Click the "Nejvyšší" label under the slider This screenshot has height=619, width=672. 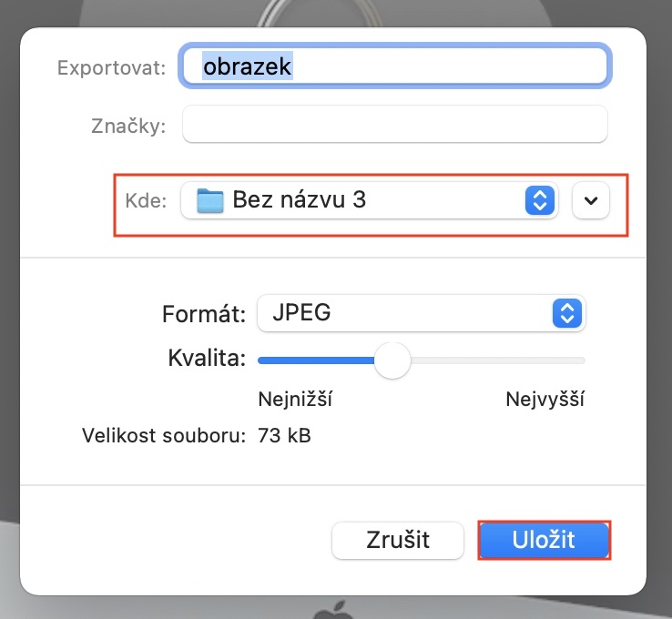pos(545,400)
